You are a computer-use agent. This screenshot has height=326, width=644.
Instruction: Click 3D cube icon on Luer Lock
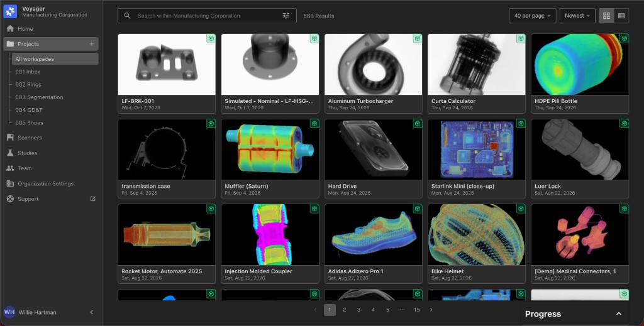(x=625, y=124)
